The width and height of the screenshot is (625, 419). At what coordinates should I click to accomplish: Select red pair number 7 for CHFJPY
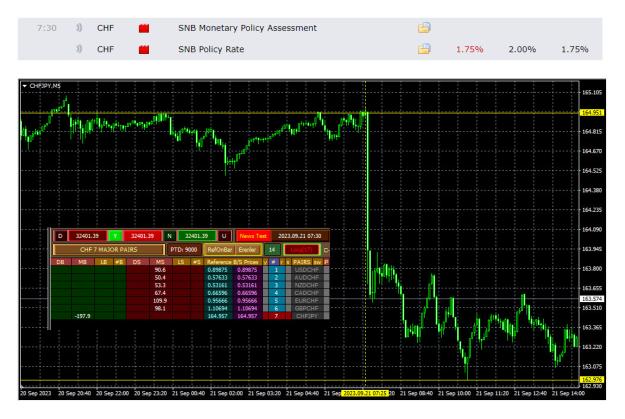[277, 316]
